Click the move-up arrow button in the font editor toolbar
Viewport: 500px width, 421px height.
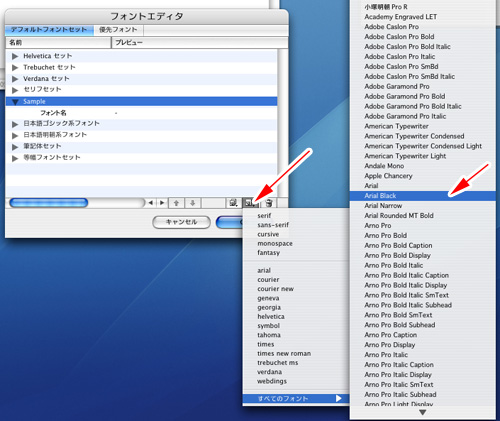point(177,203)
